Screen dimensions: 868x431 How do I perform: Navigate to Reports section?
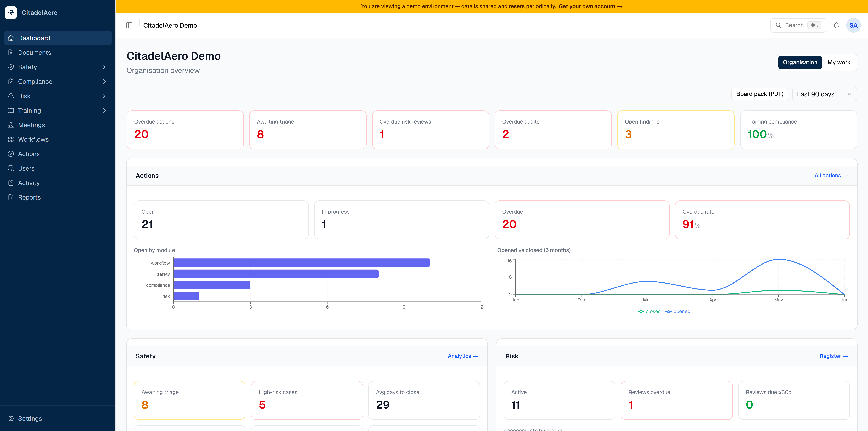point(58,198)
